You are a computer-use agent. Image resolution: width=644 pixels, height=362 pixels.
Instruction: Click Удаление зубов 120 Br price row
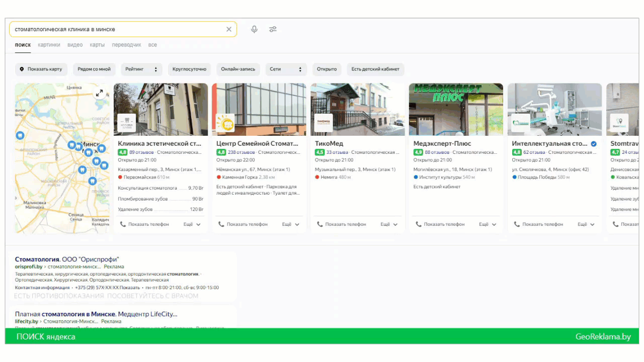160,209
